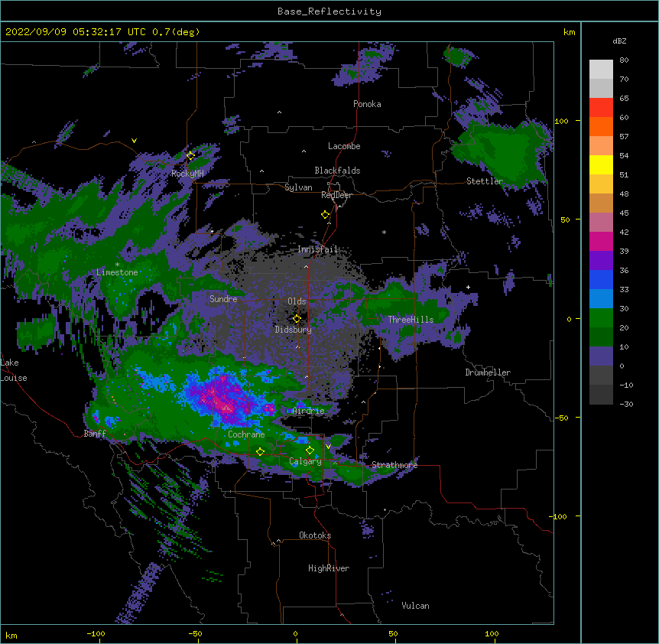Click the Blackfalds label

tap(337, 171)
